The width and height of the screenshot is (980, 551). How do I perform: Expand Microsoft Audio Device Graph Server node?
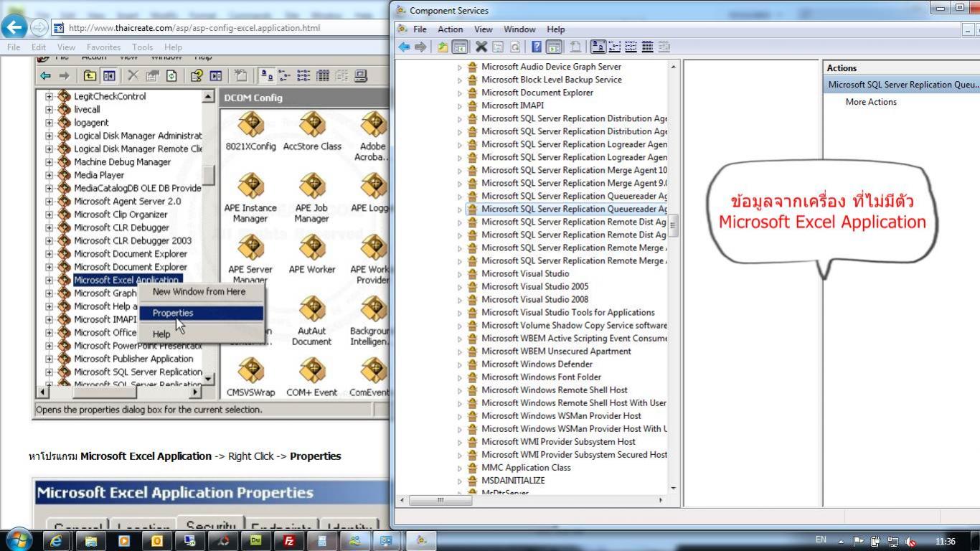460,67
